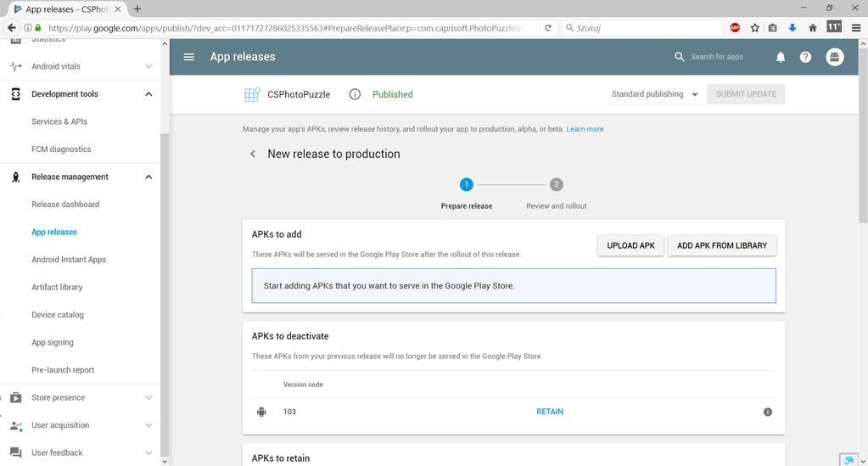
Task: Click the main page vertical scrollbar
Action: [x=863, y=135]
